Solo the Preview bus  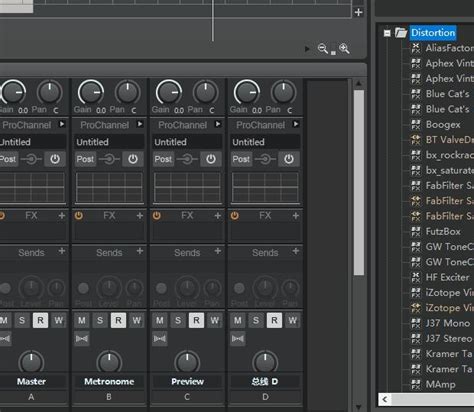point(178,320)
